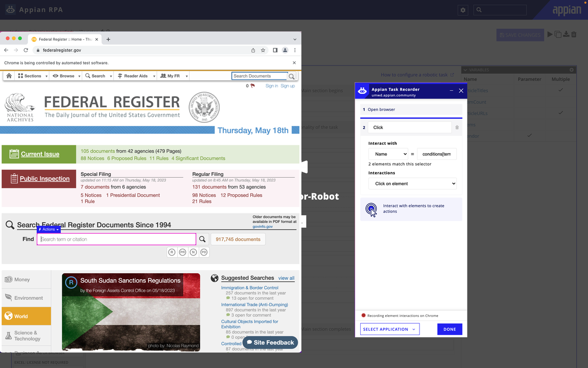This screenshot has width=588, height=368.
Task: Bookmark this page with the star icon
Action: 263,50
